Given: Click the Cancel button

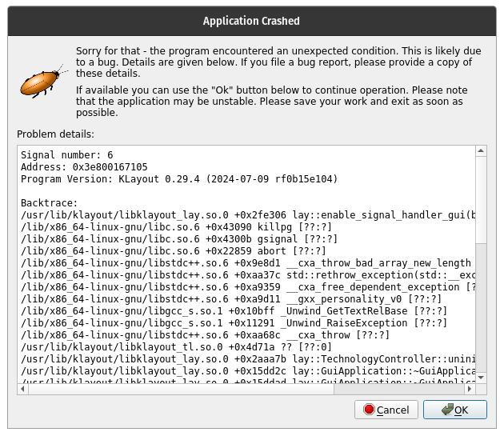Looking at the screenshot, I should click(x=386, y=410).
